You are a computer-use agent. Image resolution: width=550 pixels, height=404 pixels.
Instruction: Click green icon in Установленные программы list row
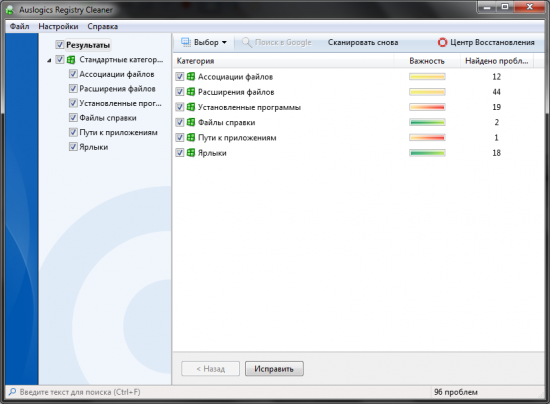(x=191, y=107)
